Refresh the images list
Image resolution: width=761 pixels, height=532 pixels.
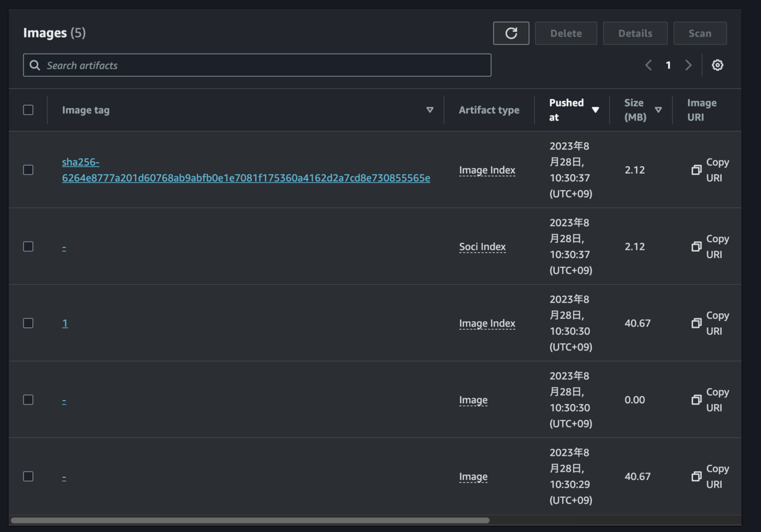[x=511, y=33]
